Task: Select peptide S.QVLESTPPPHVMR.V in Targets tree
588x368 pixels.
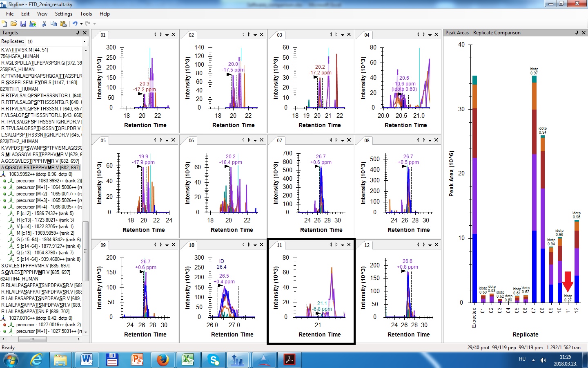Action: [x=36, y=272]
